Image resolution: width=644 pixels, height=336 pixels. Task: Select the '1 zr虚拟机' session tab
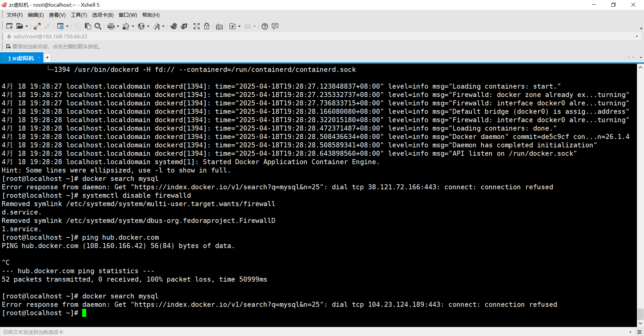pyautogui.click(x=21, y=58)
